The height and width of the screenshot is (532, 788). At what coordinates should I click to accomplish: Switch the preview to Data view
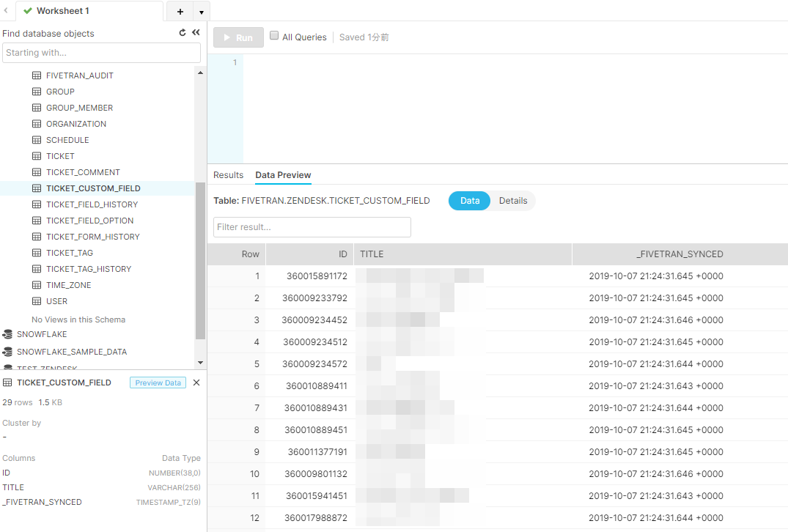tap(469, 200)
